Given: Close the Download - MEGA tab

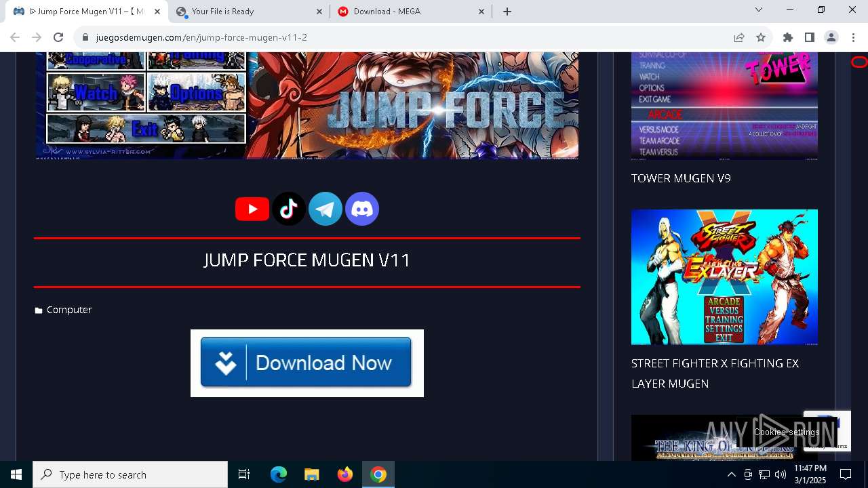Looking at the screenshot, I should click(481, 12).
